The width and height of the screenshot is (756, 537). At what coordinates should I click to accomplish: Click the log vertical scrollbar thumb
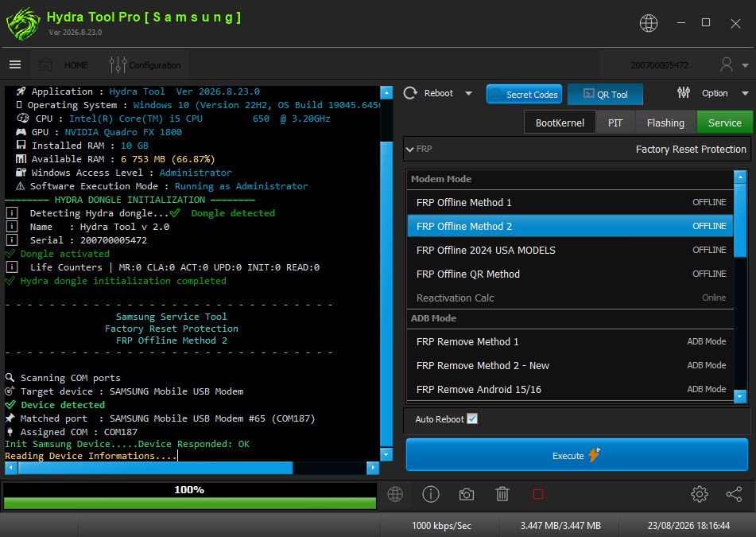[386, 294]
